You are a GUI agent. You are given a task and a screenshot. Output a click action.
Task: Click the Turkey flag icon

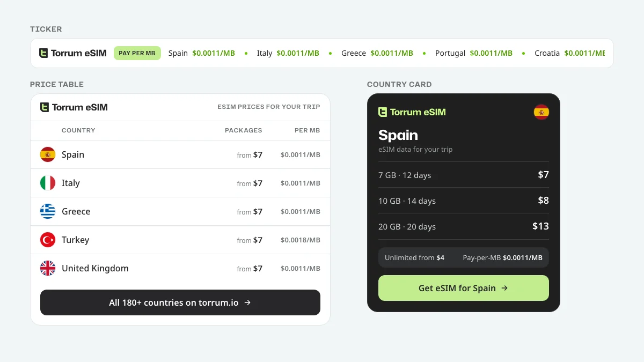pyautogui.click(x=48, y=240)
